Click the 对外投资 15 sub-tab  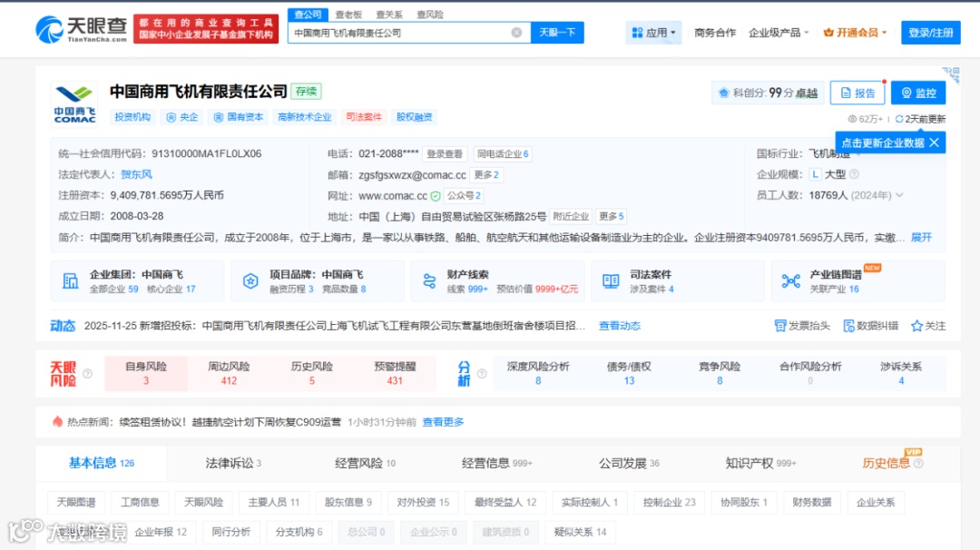[423, 502]
